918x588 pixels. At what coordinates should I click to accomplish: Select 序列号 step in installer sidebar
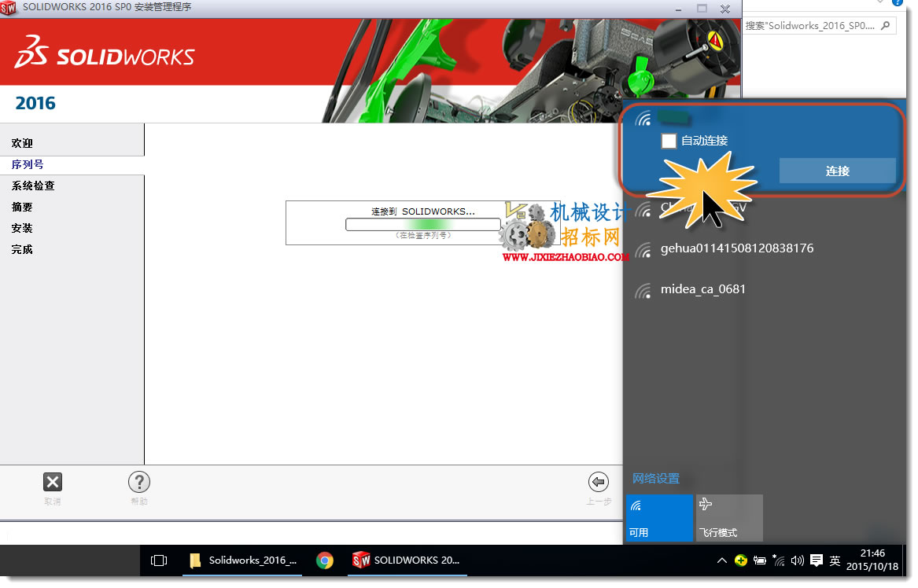(x=28, y=164)
